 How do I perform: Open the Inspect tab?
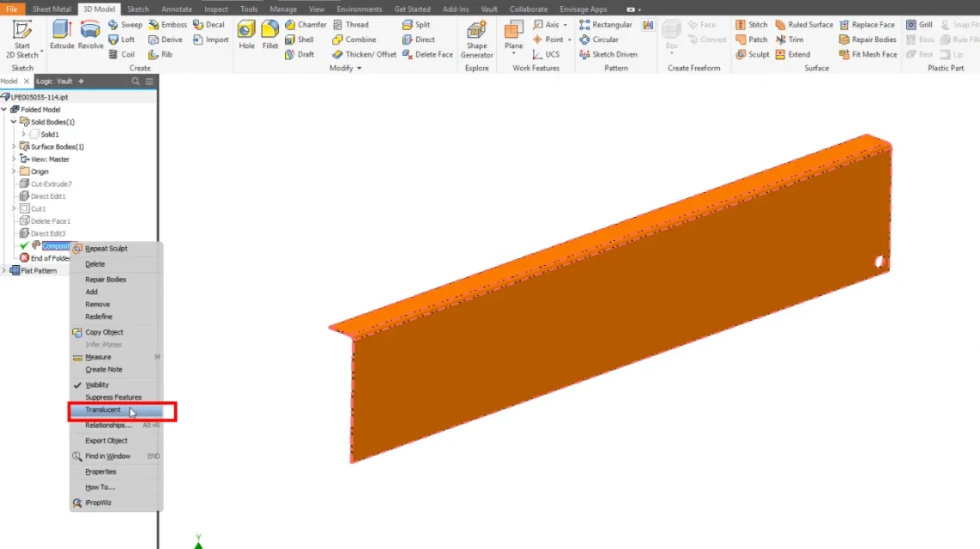[216, 9]
